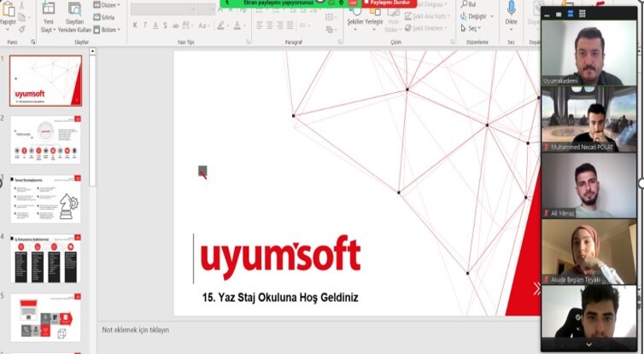Open Pano group dialog launcher
Image resolution: width=644 pixels, height=354 pixels.
click(x=32, y=42)
